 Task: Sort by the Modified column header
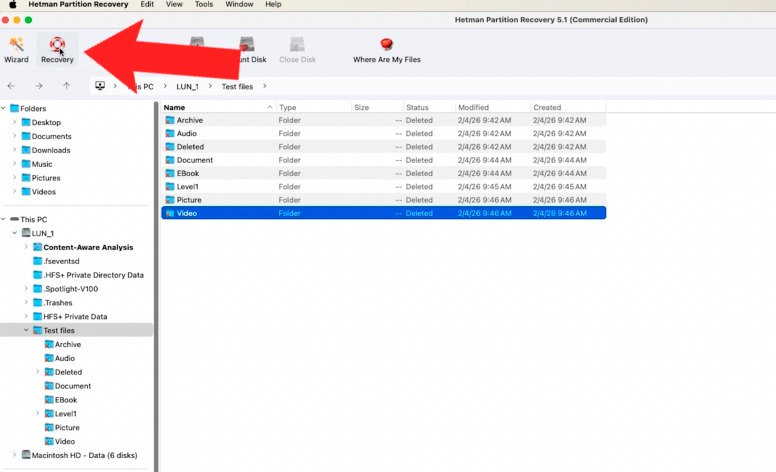pos(493,107)
